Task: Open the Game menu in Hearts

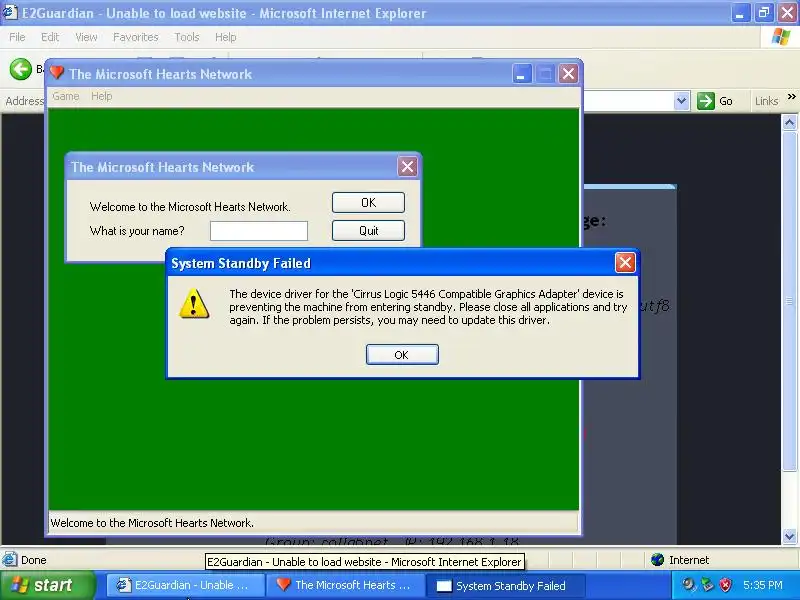Action: (x=66, y=96)
